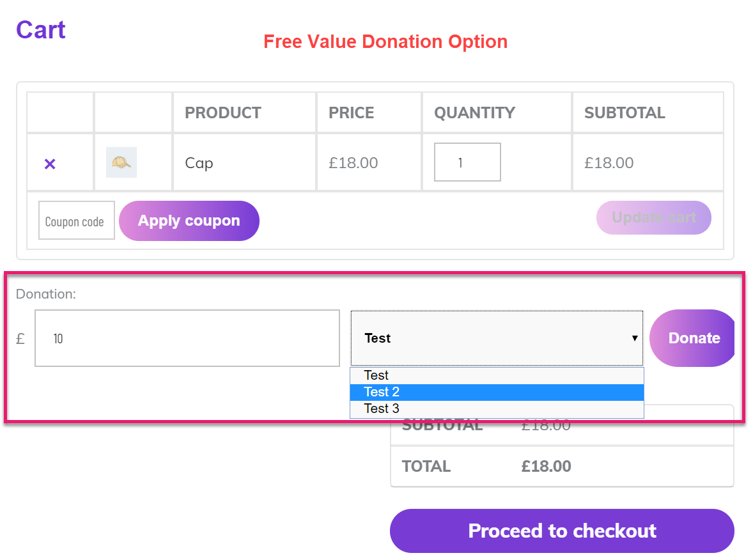The width and height of the screenshot is (753, 560).
Task: Click the TOTAL amount £18.00
Action: [546, 467]
